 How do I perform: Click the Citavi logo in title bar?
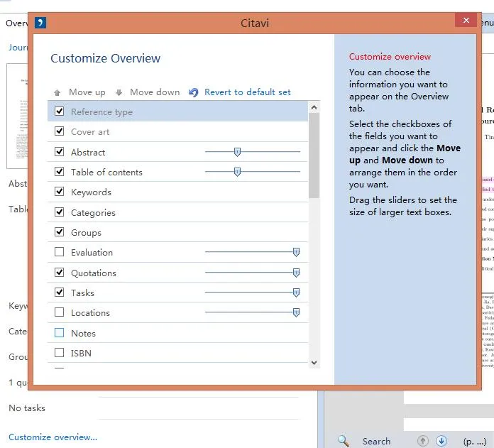[x=40, y=23]
